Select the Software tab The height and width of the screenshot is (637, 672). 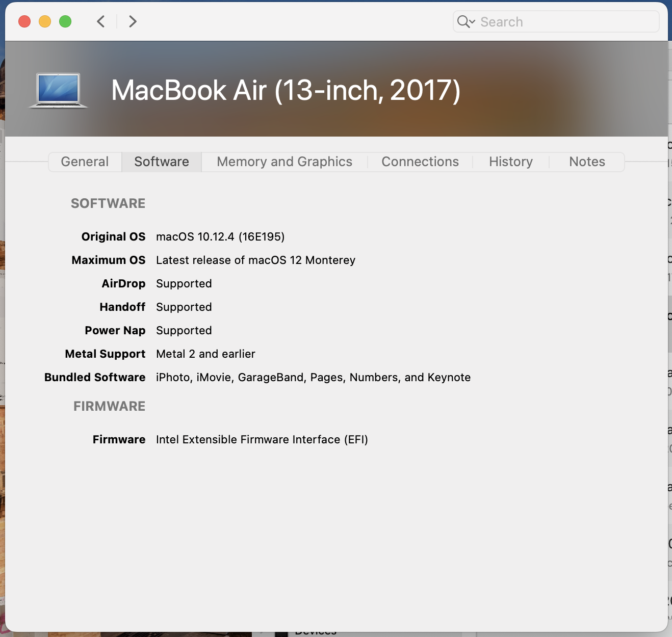[162, 162]
